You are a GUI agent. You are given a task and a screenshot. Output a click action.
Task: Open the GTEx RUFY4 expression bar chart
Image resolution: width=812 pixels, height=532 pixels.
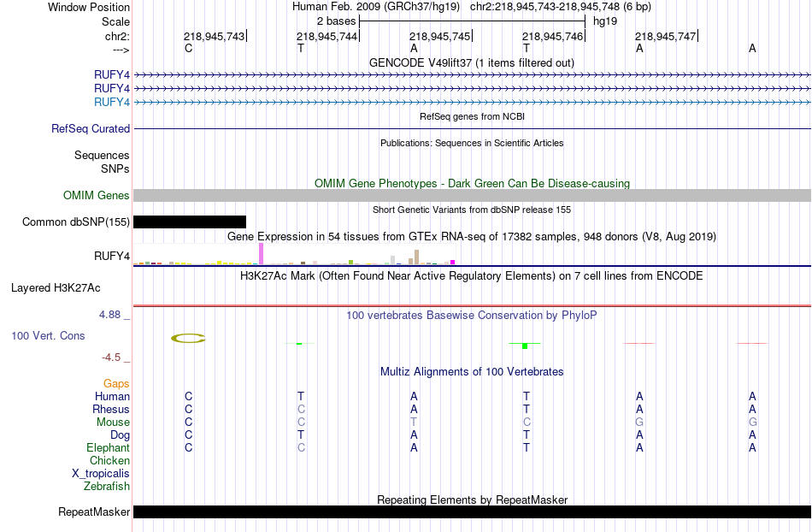(x=294, y=254)
